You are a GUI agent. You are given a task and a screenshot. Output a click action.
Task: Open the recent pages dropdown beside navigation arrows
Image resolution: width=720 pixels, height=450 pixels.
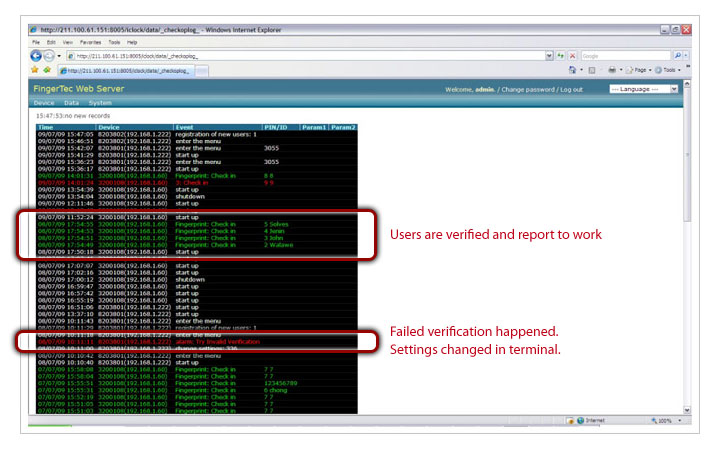pos(59,56)
